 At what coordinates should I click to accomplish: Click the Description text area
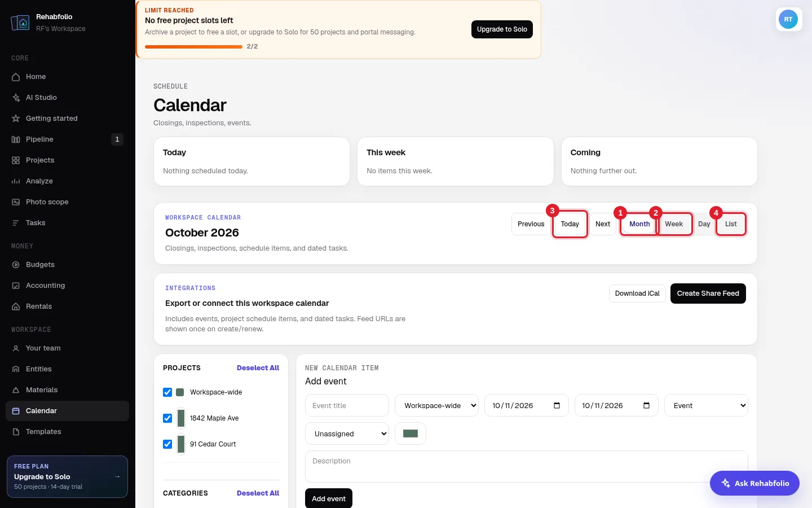[527, 466]
